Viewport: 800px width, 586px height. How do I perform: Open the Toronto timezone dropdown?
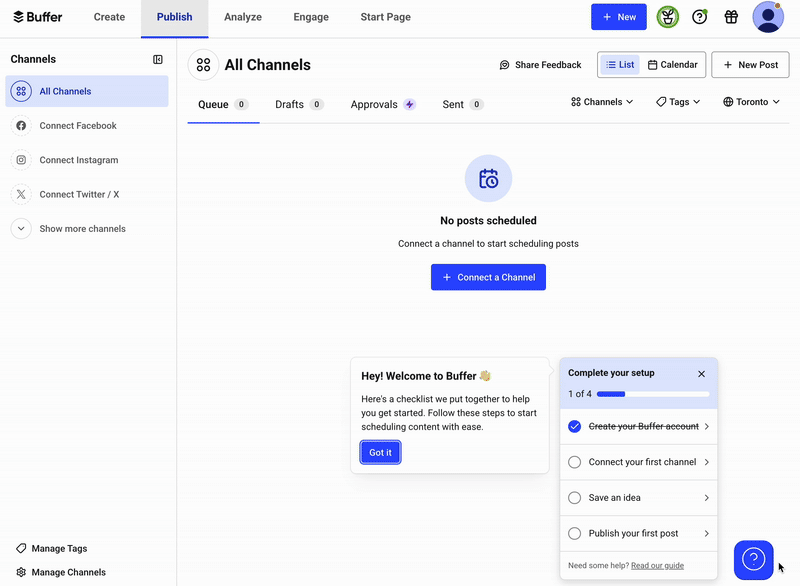[x=751, y=102]
